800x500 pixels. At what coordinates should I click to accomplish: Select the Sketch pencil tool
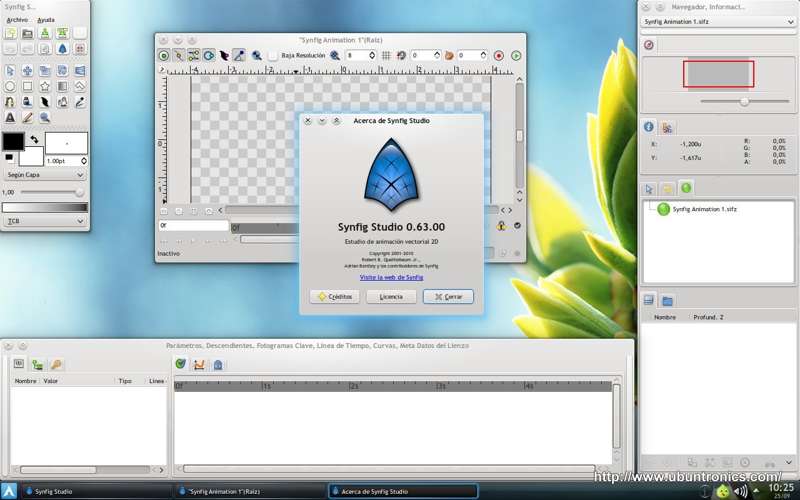[x=28, y=117]
